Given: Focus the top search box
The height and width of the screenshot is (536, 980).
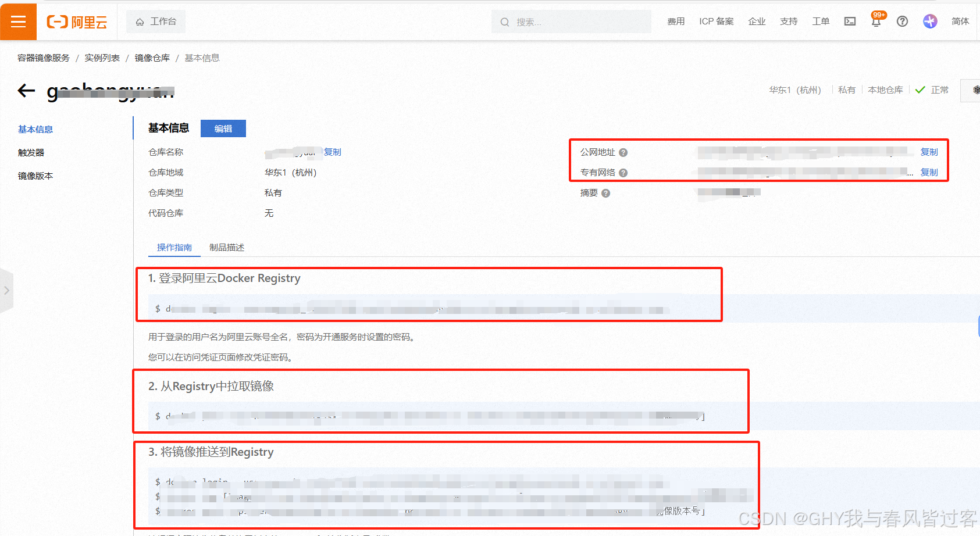Looking at the screenshot, I should click(x=571, y=22).
